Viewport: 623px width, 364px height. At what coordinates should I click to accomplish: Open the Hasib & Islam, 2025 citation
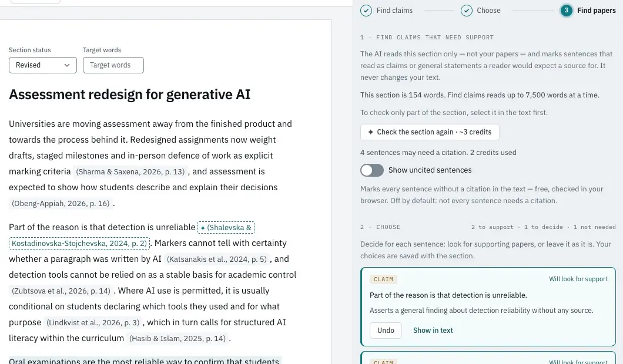click(x=177, y=339)
